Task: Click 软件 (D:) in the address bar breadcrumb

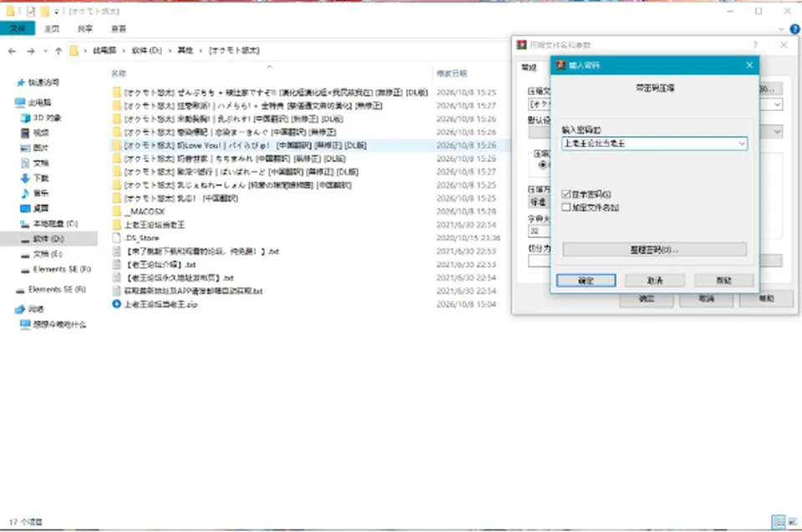Action: [147, 51]
